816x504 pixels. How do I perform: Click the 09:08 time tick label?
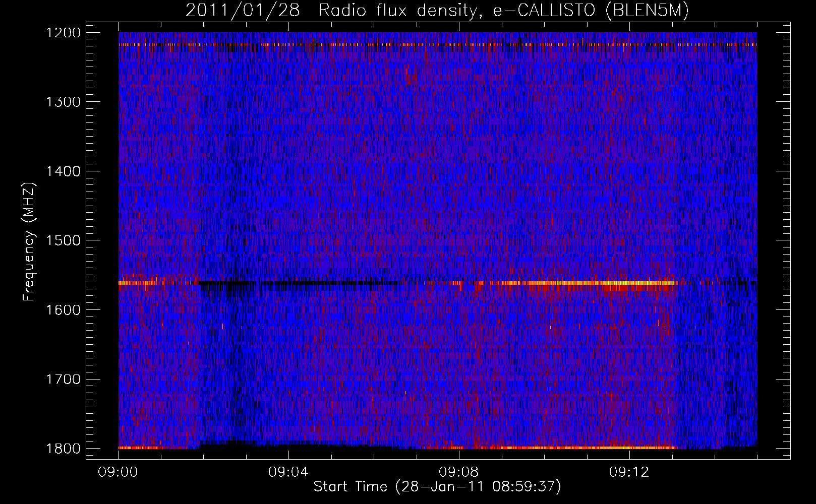pos(459,472)
